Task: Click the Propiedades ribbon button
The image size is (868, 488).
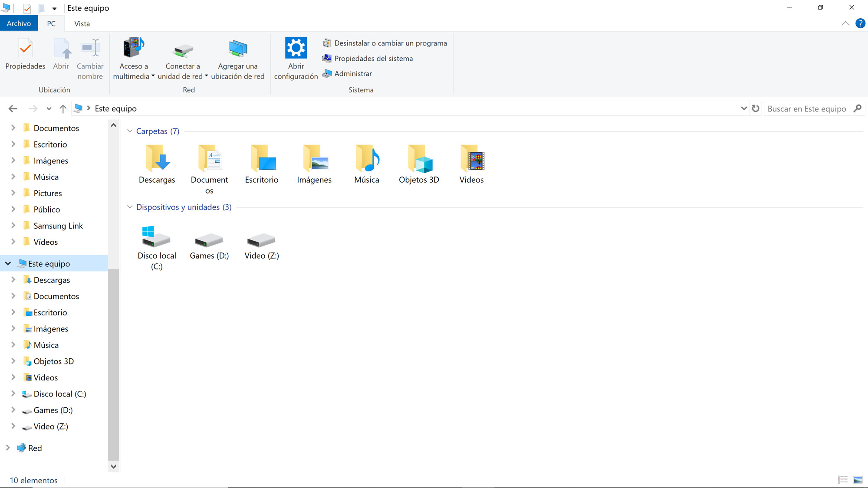Action: point(25,54)
